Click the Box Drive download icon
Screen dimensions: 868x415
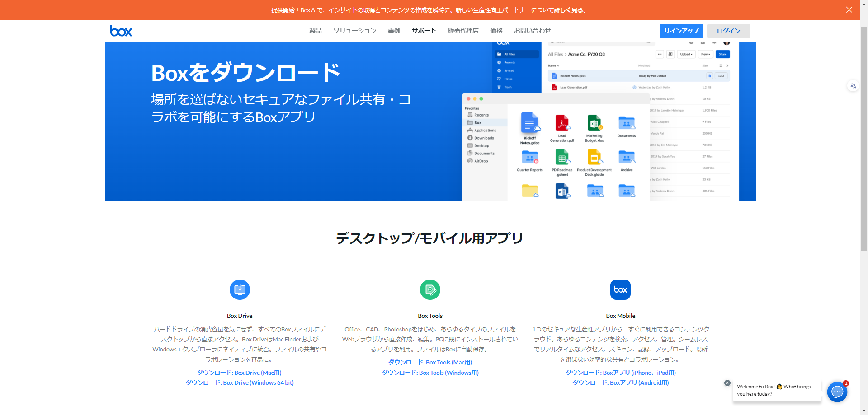240,289
